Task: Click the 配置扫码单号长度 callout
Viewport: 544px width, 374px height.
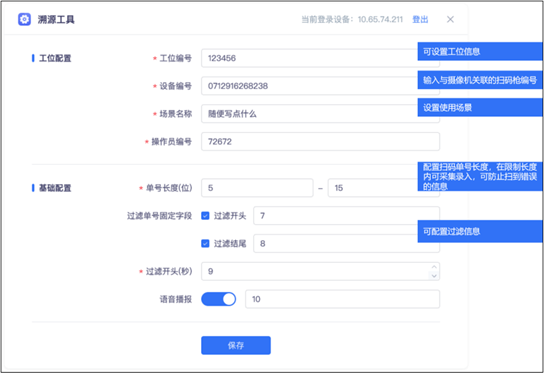Action: point(480,176)
